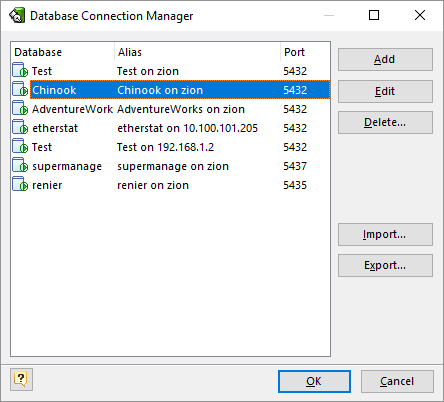Select the etherstat database icon

pos(20,127)
